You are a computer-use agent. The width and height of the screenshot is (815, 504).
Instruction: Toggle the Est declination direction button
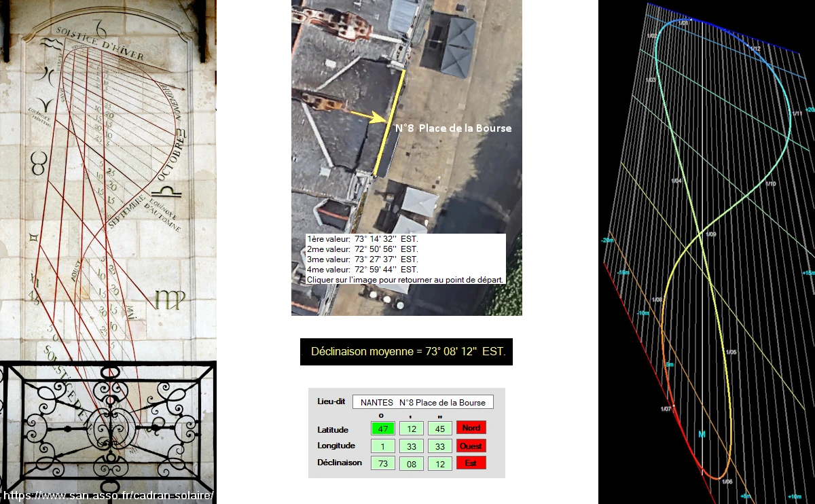click(471, 463)
